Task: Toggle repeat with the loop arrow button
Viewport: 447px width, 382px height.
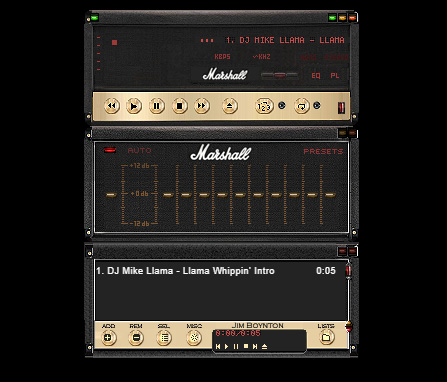Action: click(x=302, y=106)
